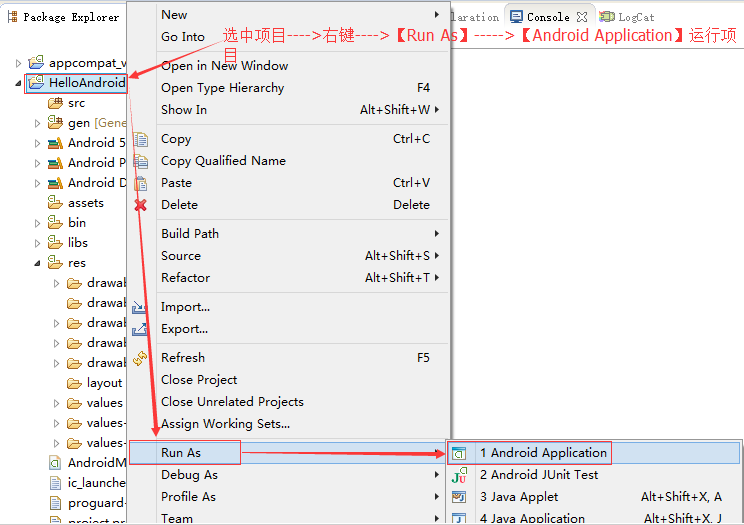Click the Paste clipboard icon
This screenshot has width=744, height=525.
[141, 183]
